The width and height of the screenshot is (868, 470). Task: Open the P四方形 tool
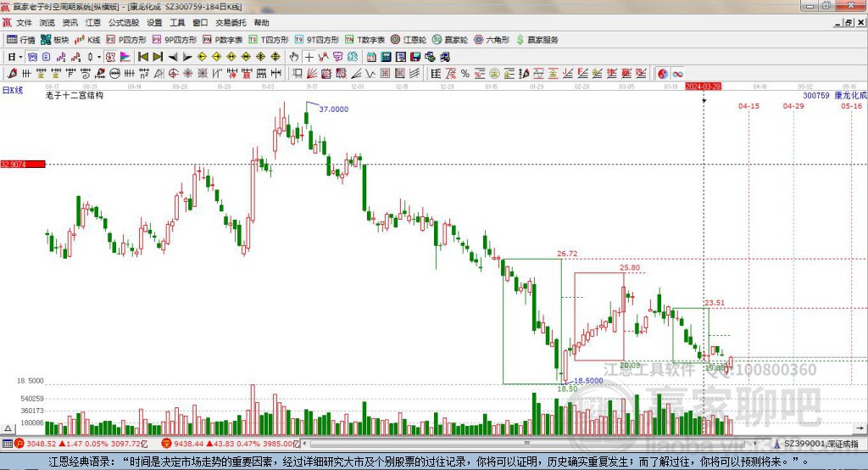126,40
